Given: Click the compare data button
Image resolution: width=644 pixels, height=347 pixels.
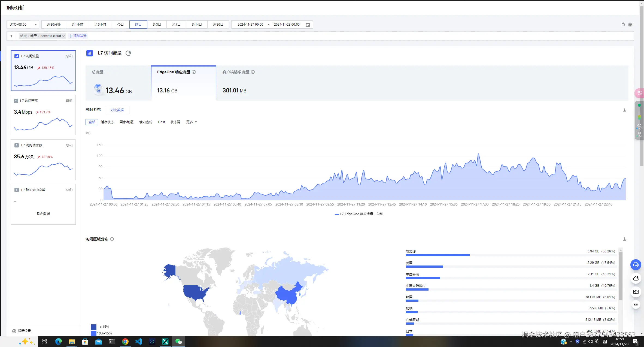Looking at the screenshot, I should pyautogui.click(x=117, y=110).
